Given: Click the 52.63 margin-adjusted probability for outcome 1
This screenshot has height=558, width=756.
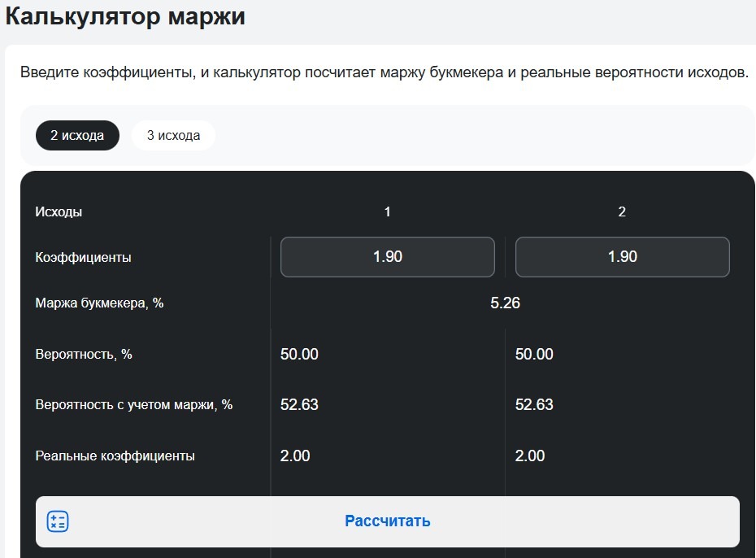Looking at the screenshot, I should tap(299, 405).
